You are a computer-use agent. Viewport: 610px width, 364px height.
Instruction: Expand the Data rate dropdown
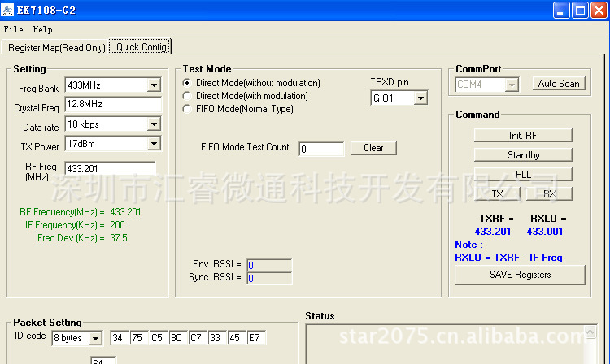tap(154, 124)
